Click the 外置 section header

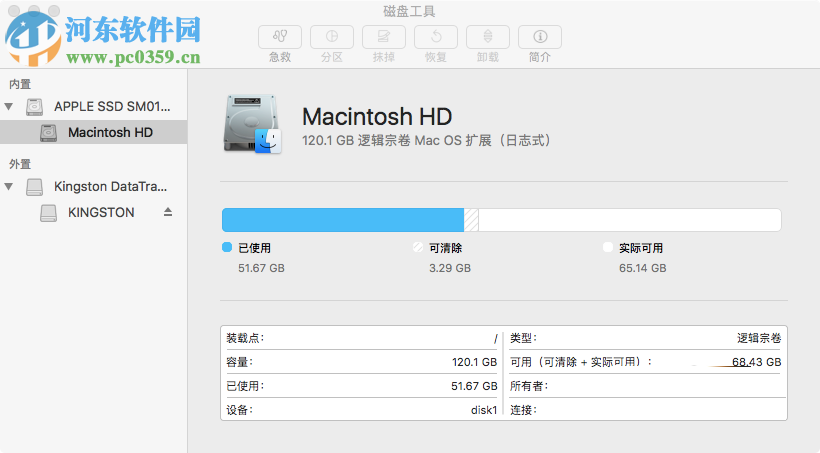(20, 164)
